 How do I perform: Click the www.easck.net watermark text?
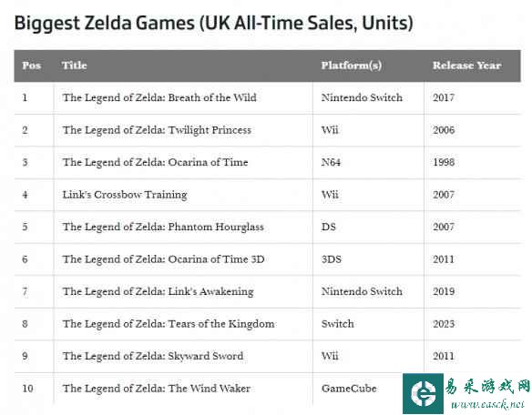(x=488, y=404)
